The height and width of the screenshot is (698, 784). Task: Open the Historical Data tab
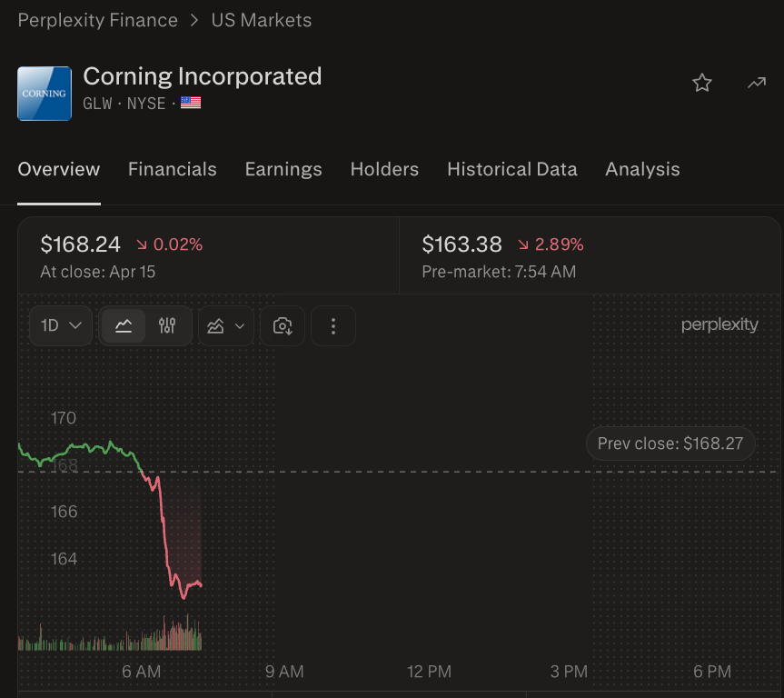click(512, 169)
